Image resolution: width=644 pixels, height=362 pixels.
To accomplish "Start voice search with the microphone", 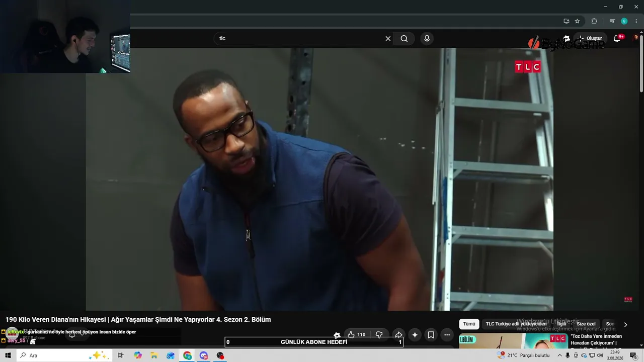I will click(427, 39).
